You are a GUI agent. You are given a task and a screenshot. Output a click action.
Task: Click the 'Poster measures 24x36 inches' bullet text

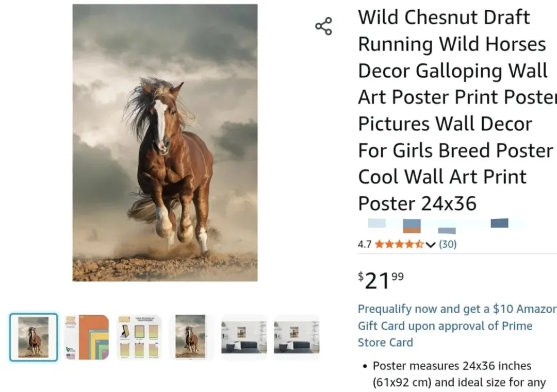coord(452,366)
